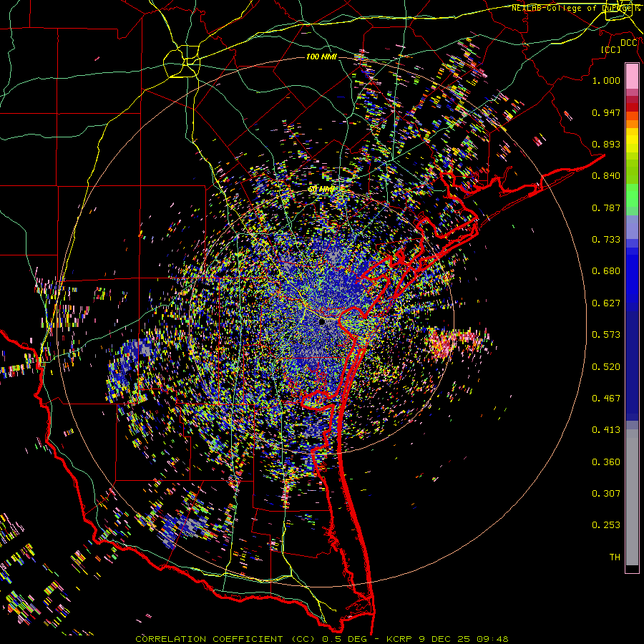Screen dimensions: 644x644
Task: Click the KCRP station identifier
Action: pyautogui.click(x=401, y=639)
